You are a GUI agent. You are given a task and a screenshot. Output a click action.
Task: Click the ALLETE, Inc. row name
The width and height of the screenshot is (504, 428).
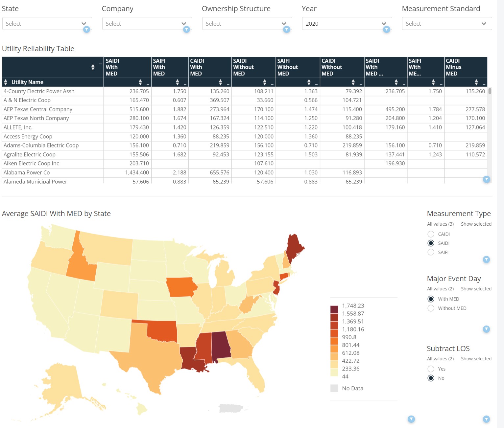(x=18, y=127)
